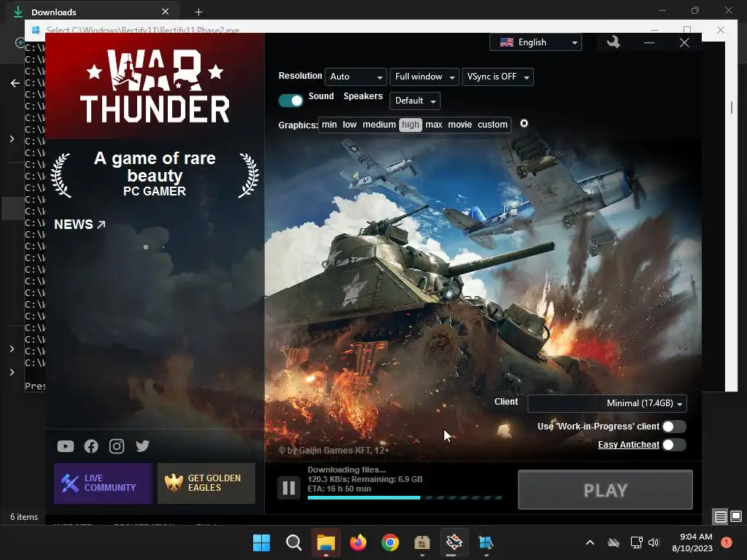Viewport: 747px width, 560px height.
Task: Click the "6 items" status text
Action: pyautogui.click(x=24, y=517)
